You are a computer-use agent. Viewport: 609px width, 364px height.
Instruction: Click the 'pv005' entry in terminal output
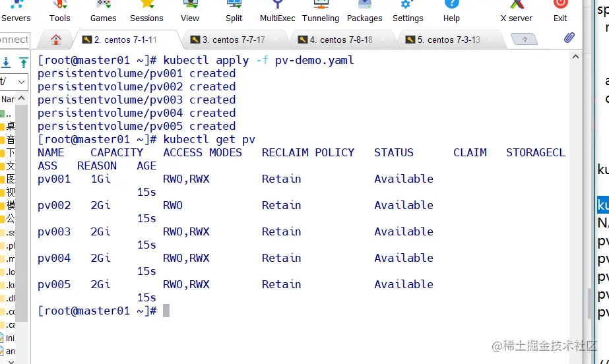(x=54, y=284)
